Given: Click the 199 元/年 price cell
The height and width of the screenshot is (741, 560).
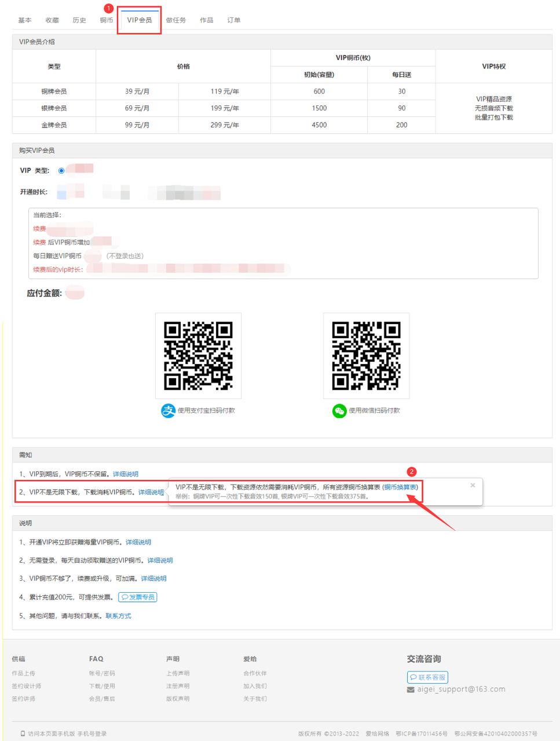Looking at the screenshot, I should (225, 108).
